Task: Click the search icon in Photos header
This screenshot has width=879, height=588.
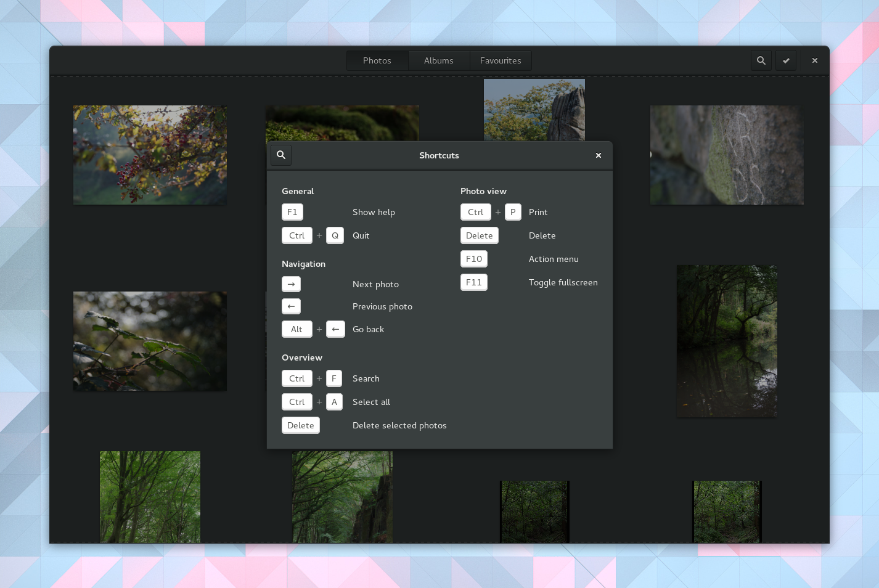Action: point(761,60)
